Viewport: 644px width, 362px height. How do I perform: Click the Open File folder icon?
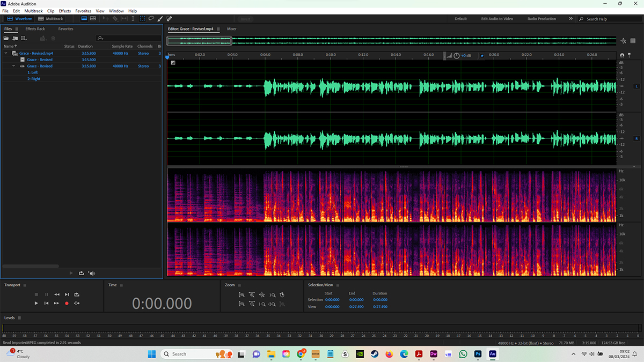coord(6,38)
